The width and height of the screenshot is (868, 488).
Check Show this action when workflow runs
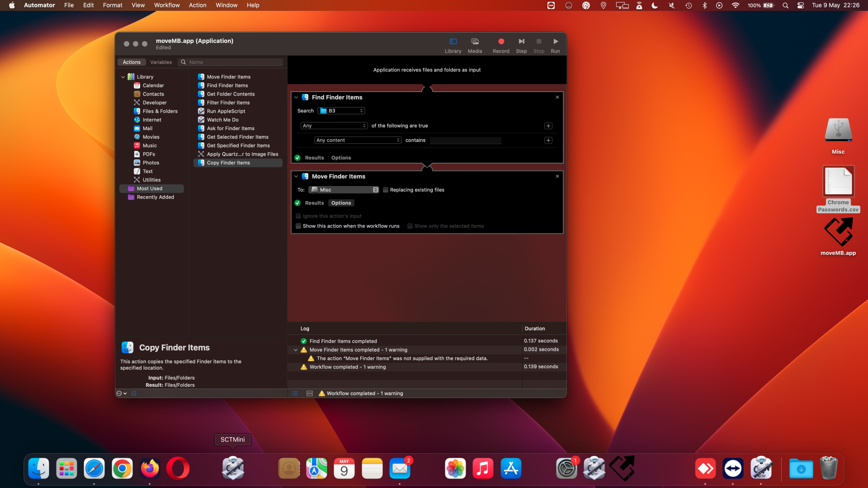pos(299,226)
